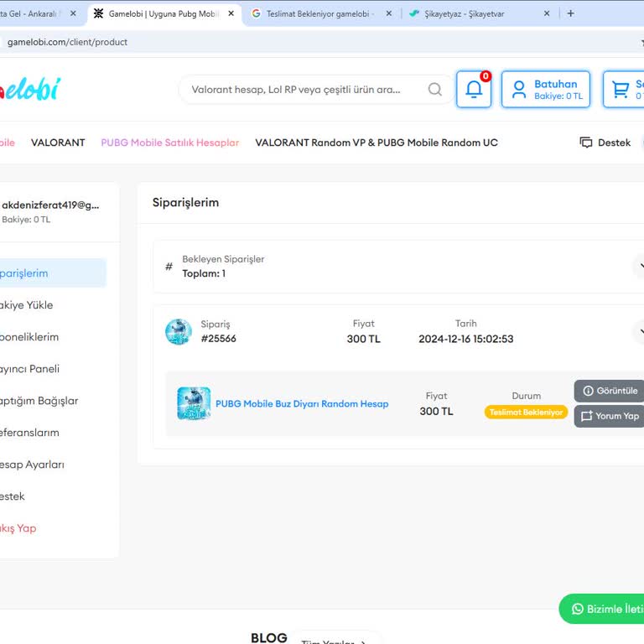Viewport: 644px width, 644px height.
Task: Click Çıkış Yap logout link
Action: (x=18, y=528)
